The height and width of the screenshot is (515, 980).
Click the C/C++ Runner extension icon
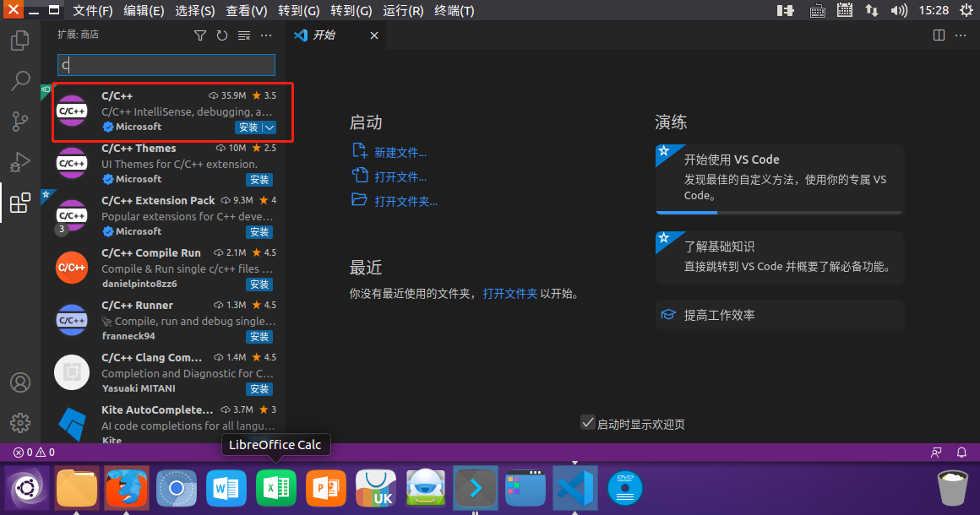72,320
